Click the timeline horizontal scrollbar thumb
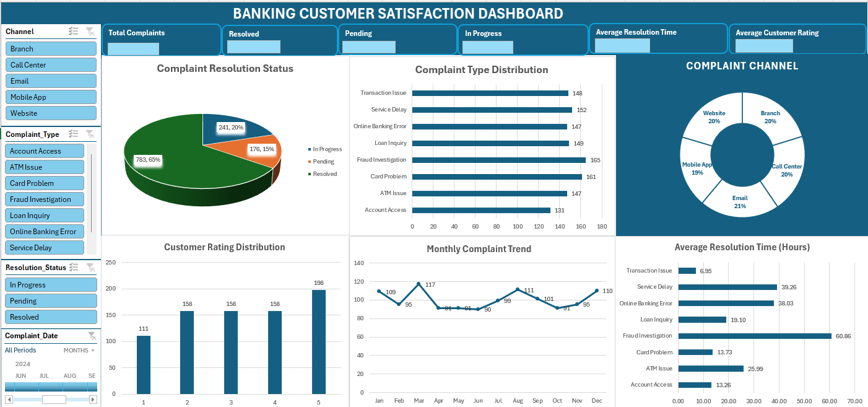 point(54,400)
